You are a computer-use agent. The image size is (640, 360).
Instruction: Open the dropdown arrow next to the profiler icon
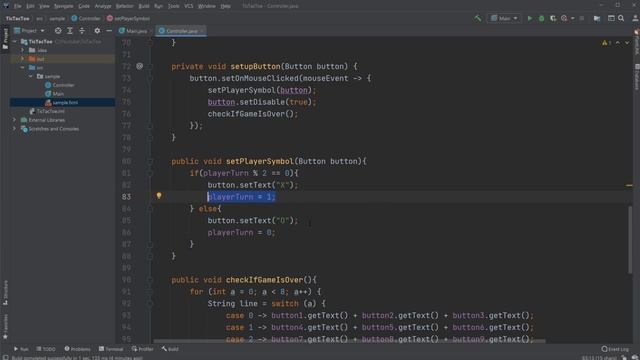[x=572, y=18]
